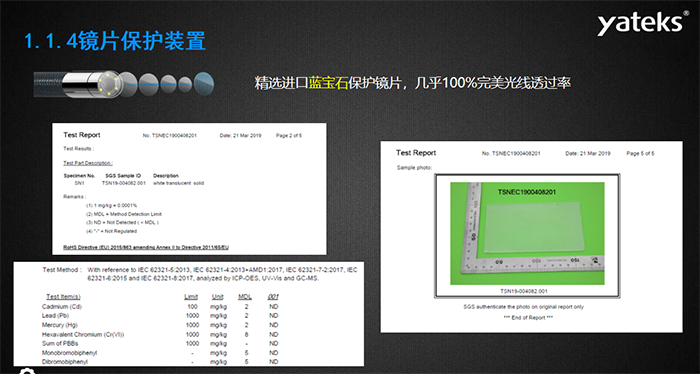Click the 'Mercury (Hg)' row label
Screen dimensions: 700x374
(60, 325)
